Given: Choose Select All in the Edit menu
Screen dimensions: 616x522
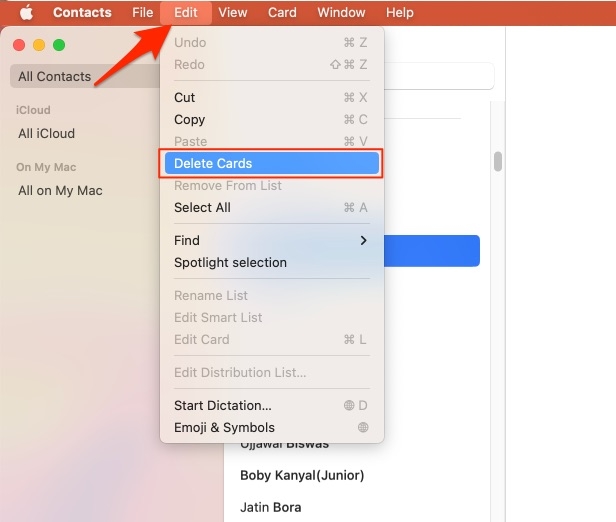Looking at the screenshot, I should pos(271,207).
